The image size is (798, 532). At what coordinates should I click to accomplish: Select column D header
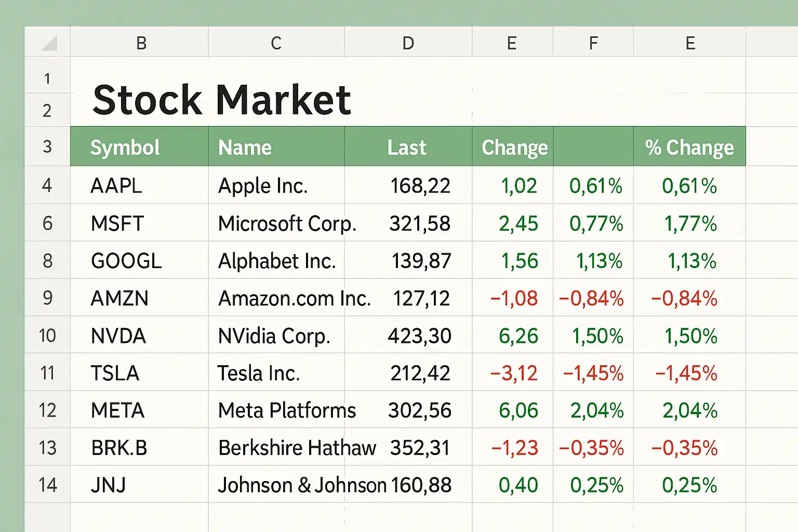coord(408,43)
